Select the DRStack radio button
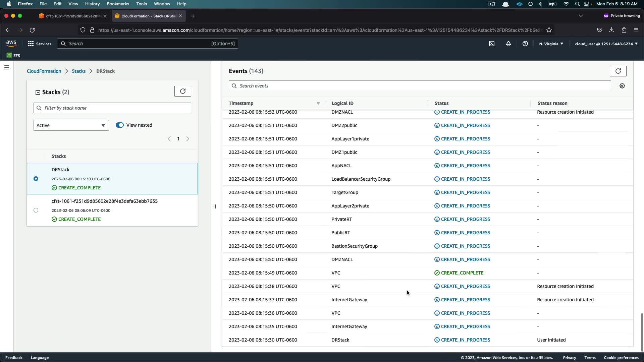Screen dimensions: 644x362 (36, 179)
